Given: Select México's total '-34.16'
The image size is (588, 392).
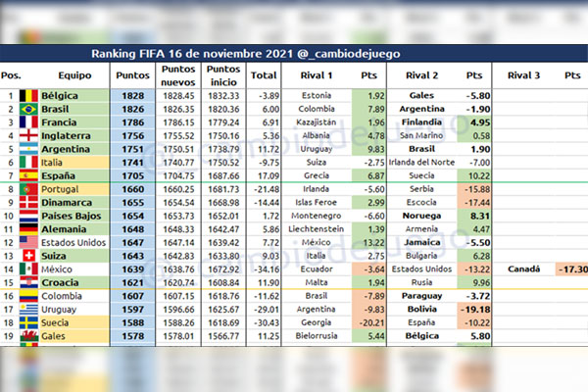Looking at the screenshot, I should tap(264, 269).
